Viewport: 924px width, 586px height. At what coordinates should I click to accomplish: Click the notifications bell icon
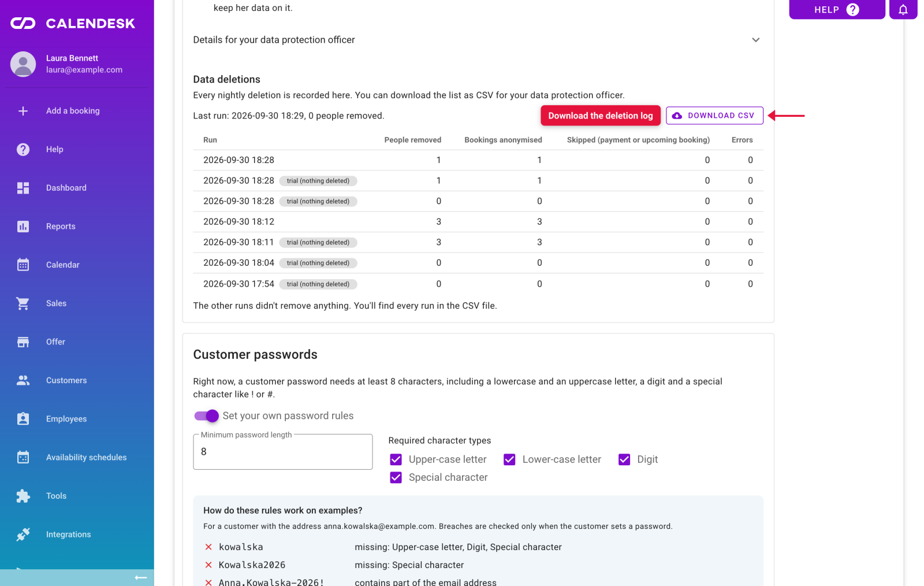click(x=903, y=9)
